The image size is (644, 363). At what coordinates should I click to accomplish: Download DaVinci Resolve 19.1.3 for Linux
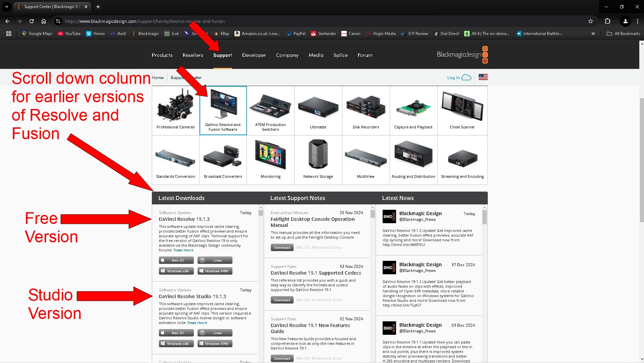[x=215, y=260]
